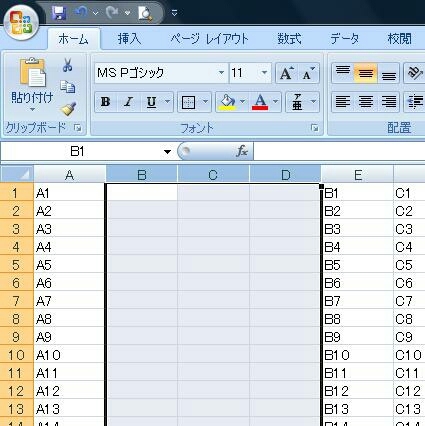
Task: Click the 貼り付け paste button
Action: (32, 80)
